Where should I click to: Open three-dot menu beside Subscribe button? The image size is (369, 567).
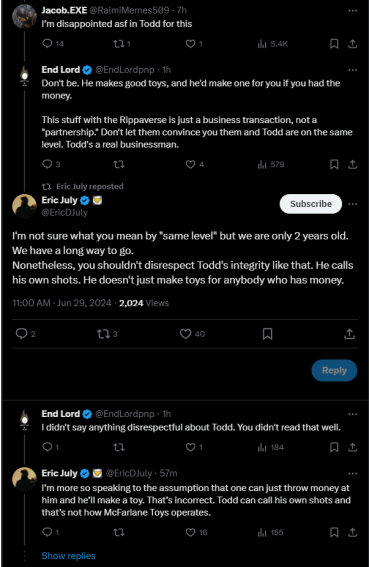click(353, 204)
